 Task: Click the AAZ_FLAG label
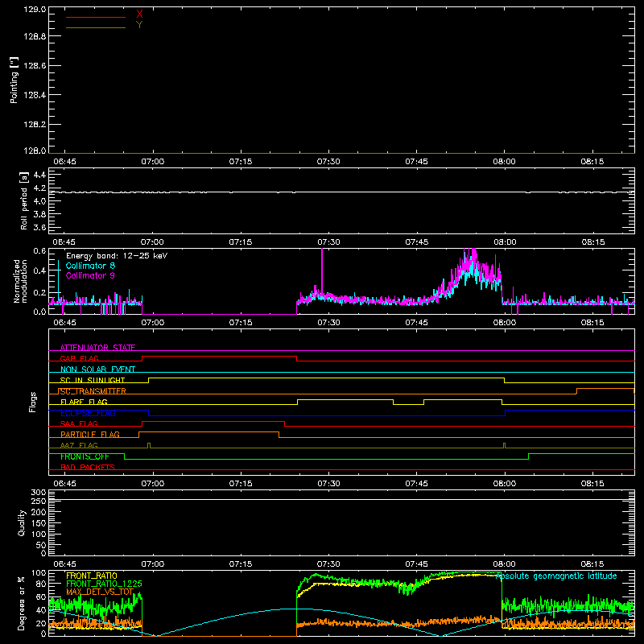click(79, 446)
